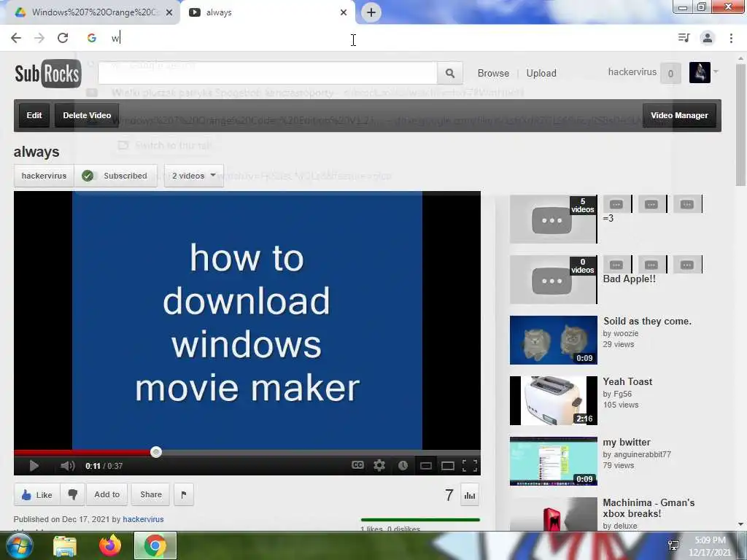Switch to large player size

448,466
